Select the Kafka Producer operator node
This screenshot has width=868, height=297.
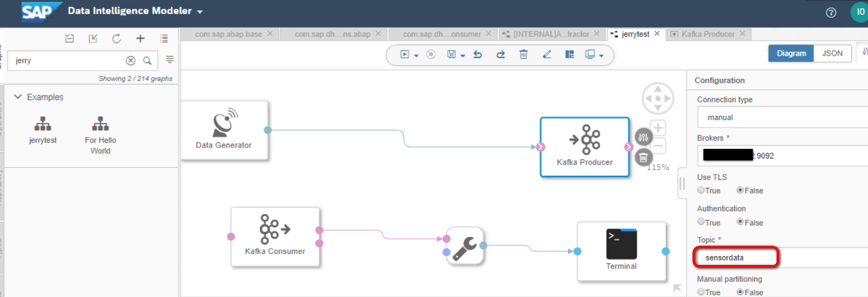coord(584,147)
